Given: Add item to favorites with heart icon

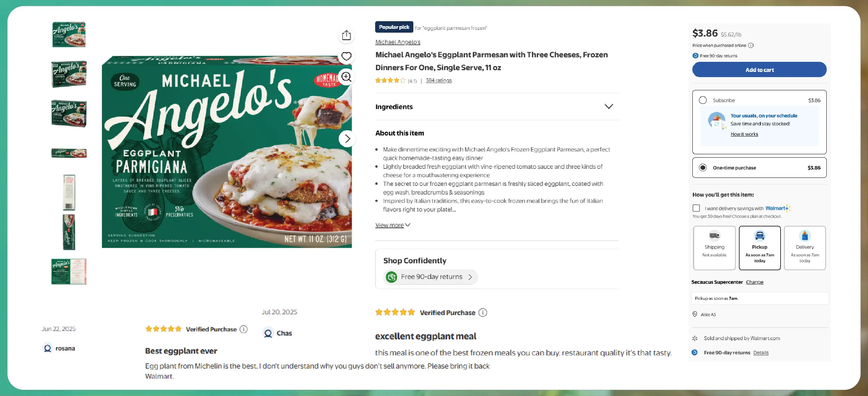Looking at the screenshot, I should [346, 56].
